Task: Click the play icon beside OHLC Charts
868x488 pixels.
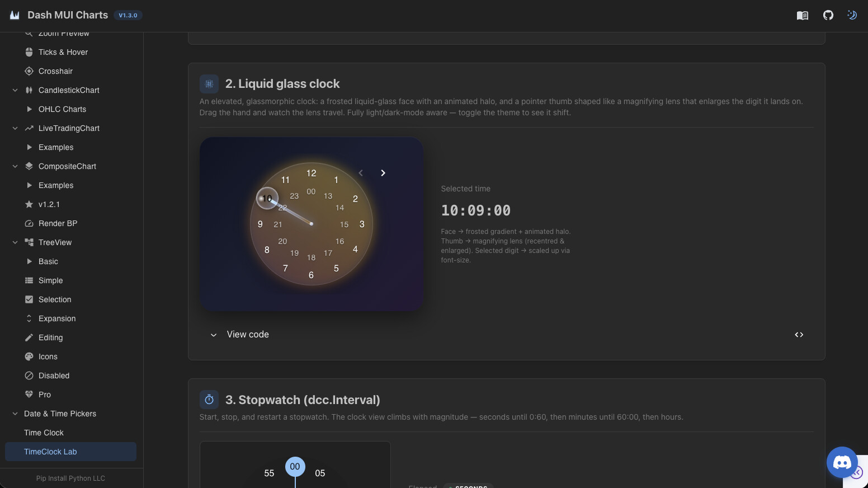Action: (29, 109)
